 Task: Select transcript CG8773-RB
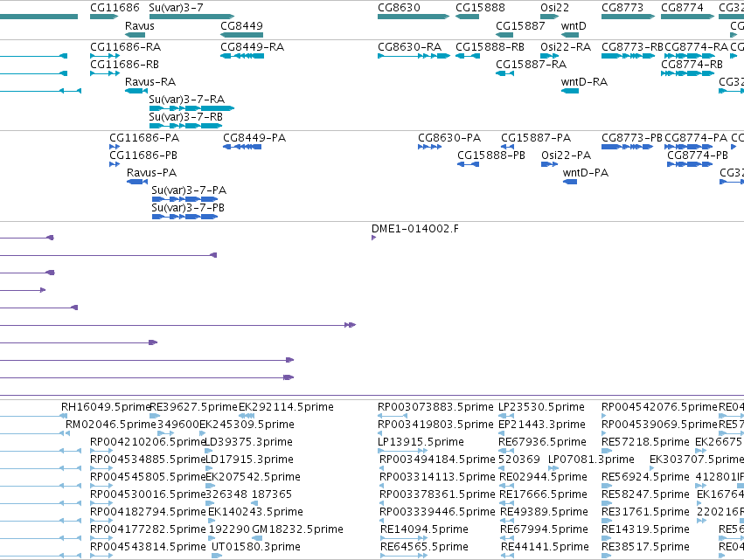click(632, 47)
